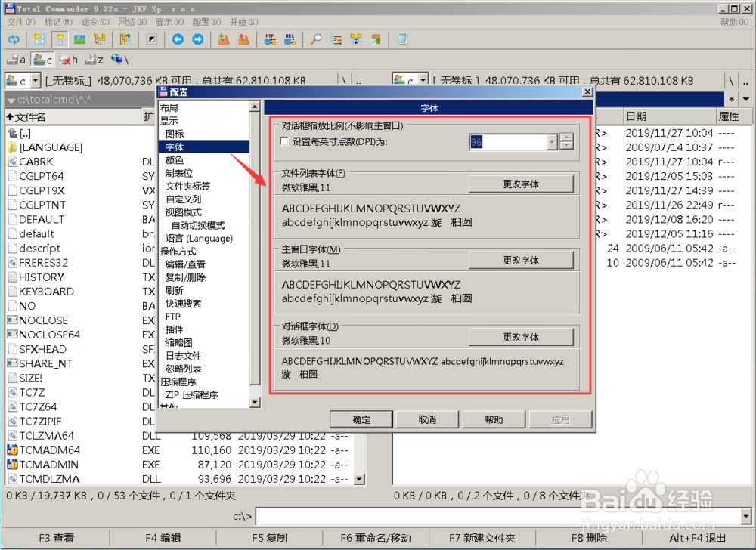Click the 帮助 dialog button
The image size is (756, 550).
(x=494, y=419)
